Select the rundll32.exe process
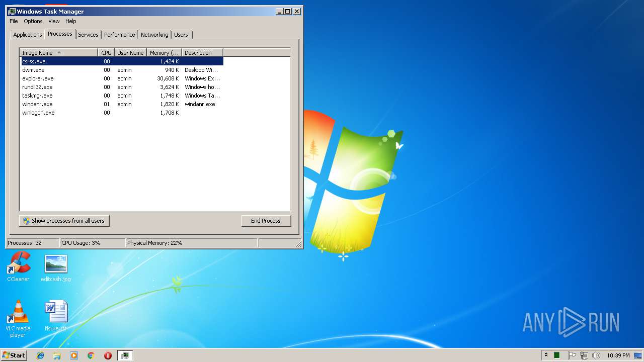Viewport: 644px width, 362px height. [x=122, y=87]
